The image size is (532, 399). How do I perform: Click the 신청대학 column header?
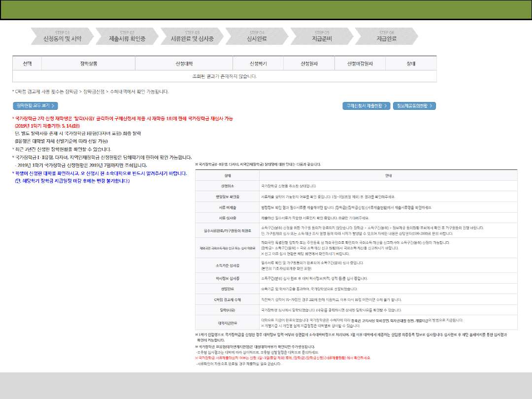tap(184, 64)
